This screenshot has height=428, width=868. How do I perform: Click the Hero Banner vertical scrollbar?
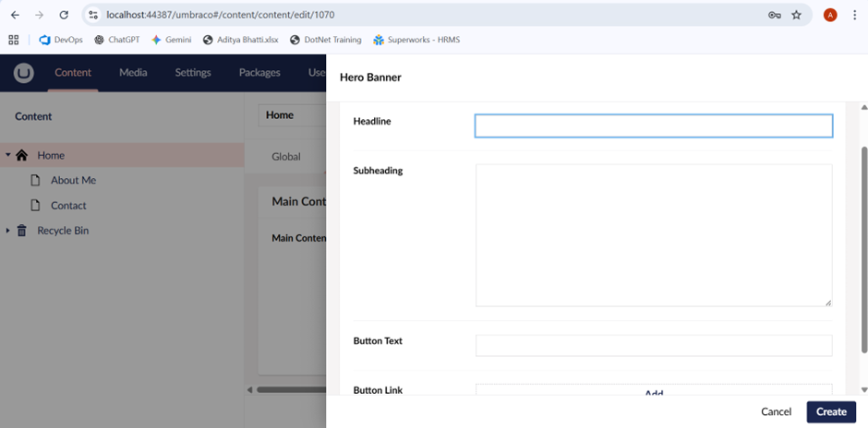863,249
